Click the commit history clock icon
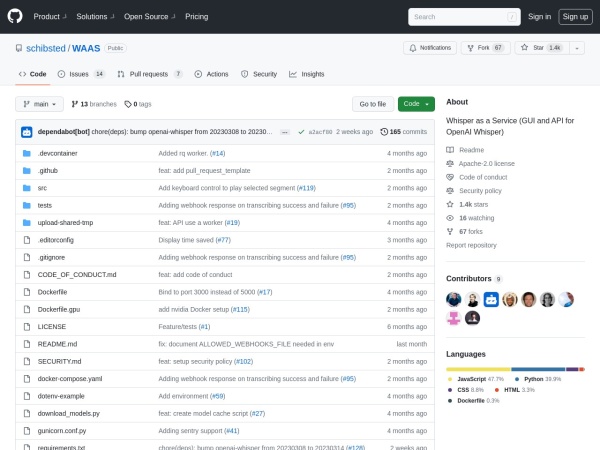 pos(384,132)
